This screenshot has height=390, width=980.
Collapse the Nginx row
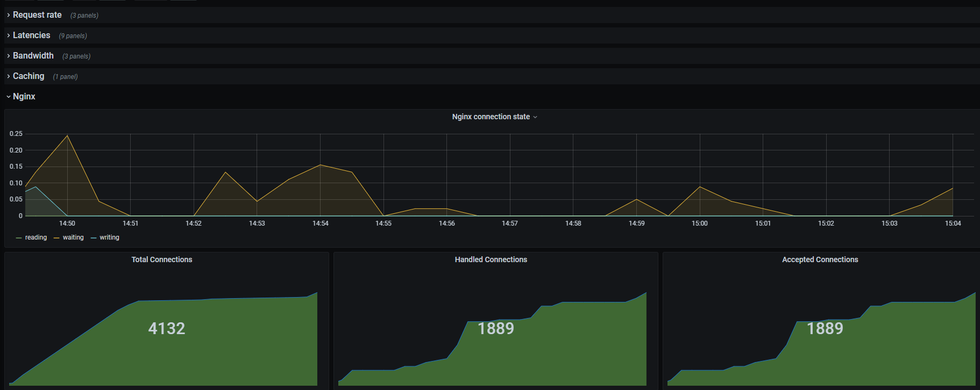pos(24,97)
